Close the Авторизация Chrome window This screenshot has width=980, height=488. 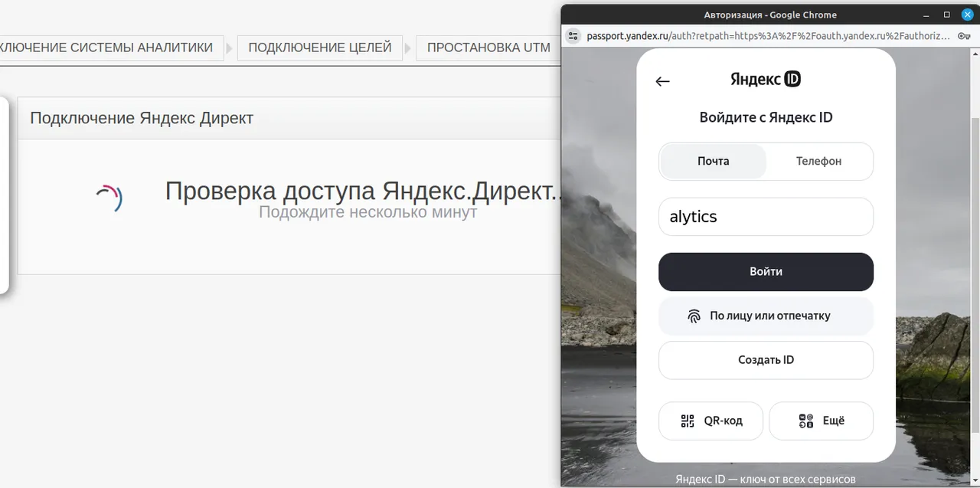[x=967, y=15]
